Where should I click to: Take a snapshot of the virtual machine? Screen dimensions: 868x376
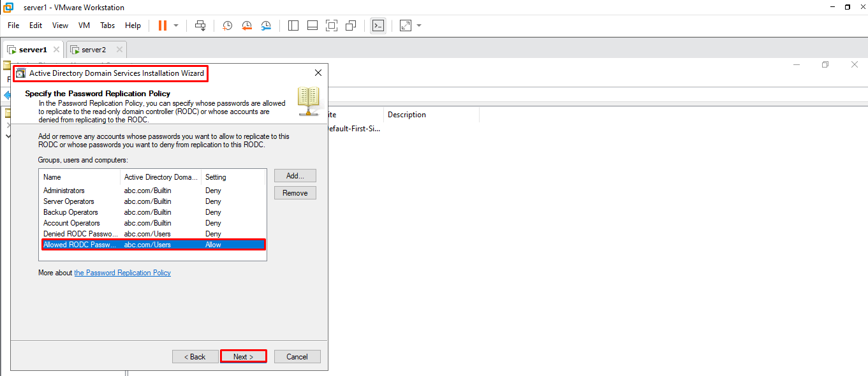click(x=227, y=25)
